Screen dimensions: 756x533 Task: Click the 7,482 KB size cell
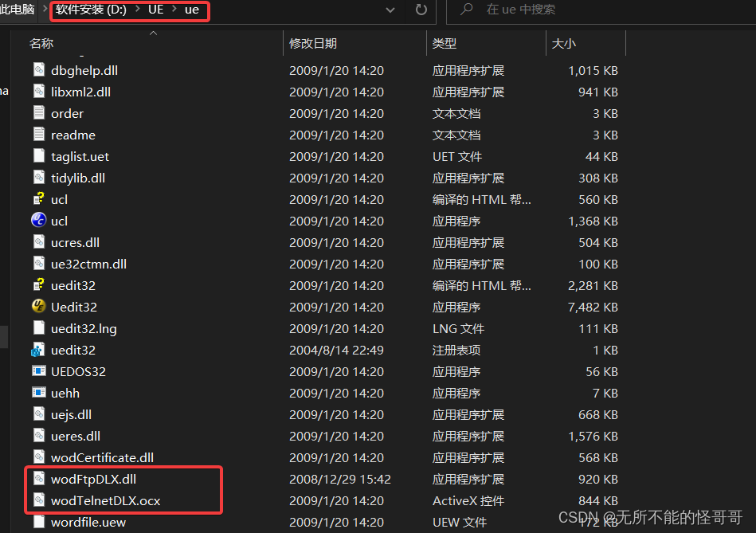[x=593, y=307]
